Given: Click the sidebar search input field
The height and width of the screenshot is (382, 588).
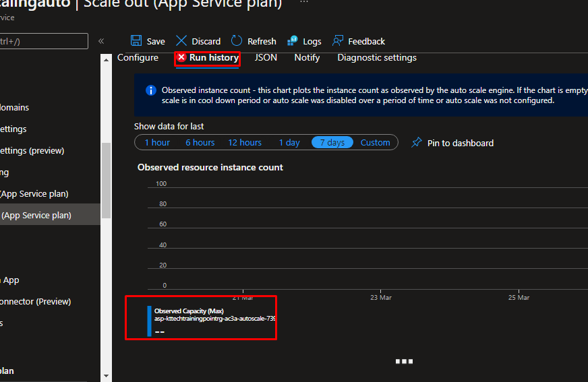Looking at the screenshot, I should [44, 41].
